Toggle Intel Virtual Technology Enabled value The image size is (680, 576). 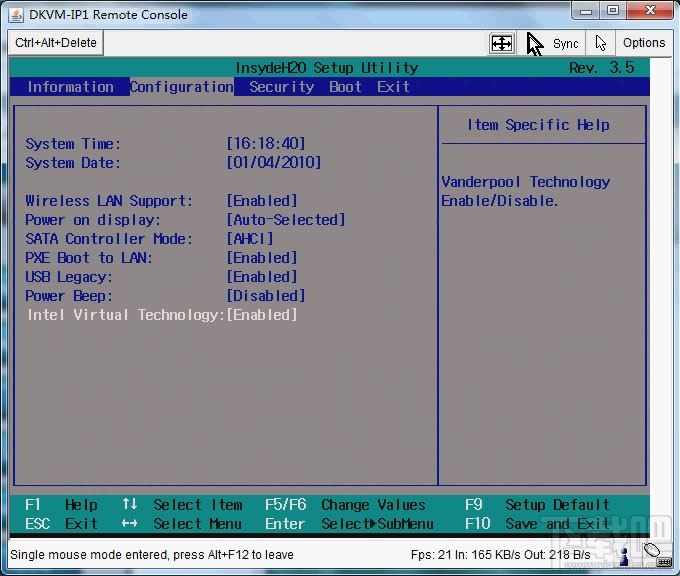(262, 315)
